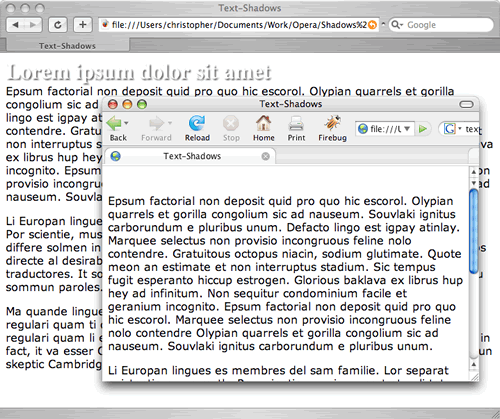Click the add bookmark plus button in Safari
Image resolution: width=500 pixels, height=419 pixels.
coord(83,25)
